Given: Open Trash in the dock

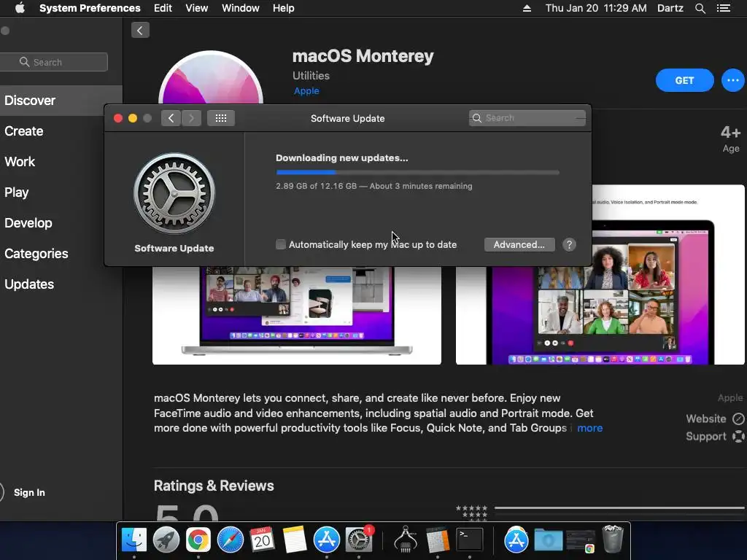Looking at the screenshot, I should point(613,539).
